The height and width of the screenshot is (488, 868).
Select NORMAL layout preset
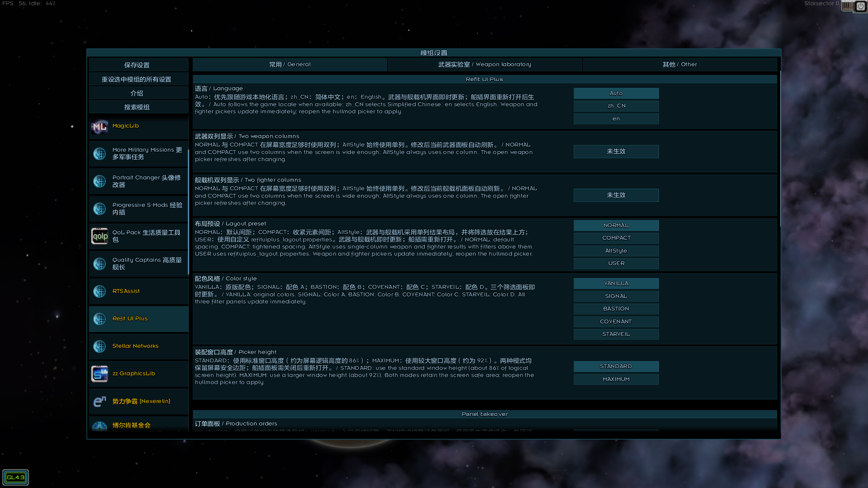coord(616,225)
